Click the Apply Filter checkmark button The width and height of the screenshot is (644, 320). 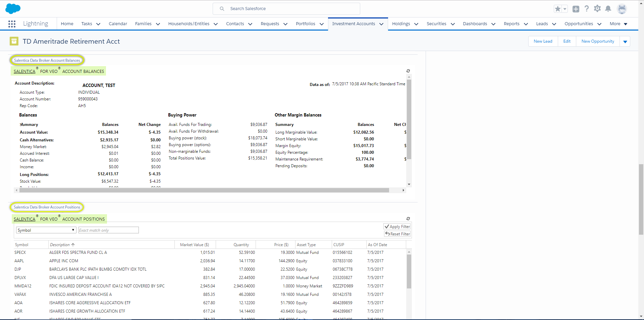coord(397,227)
